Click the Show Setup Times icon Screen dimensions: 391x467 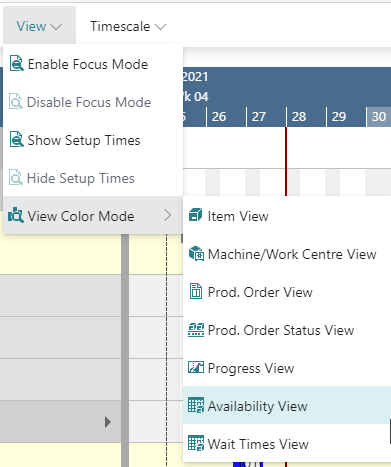[x=16, y=140]
